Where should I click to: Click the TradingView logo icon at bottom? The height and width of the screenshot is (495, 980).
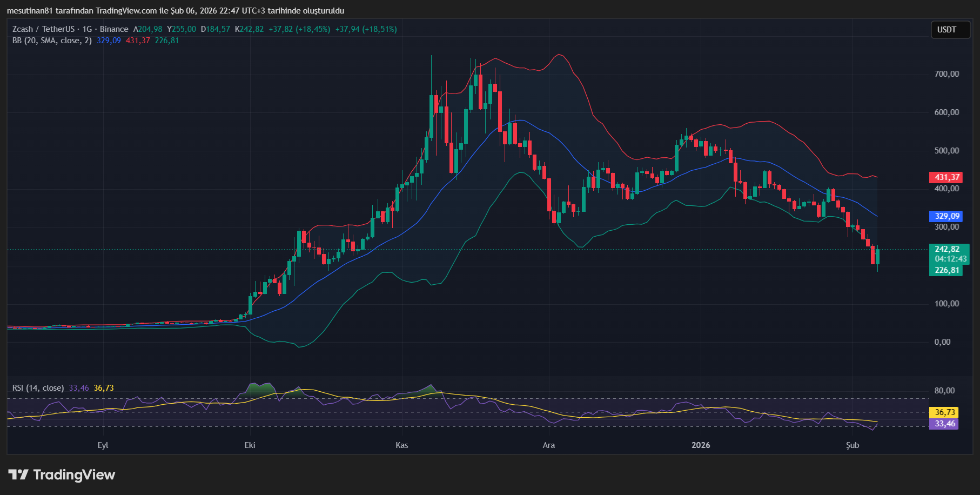coord(18,474)
